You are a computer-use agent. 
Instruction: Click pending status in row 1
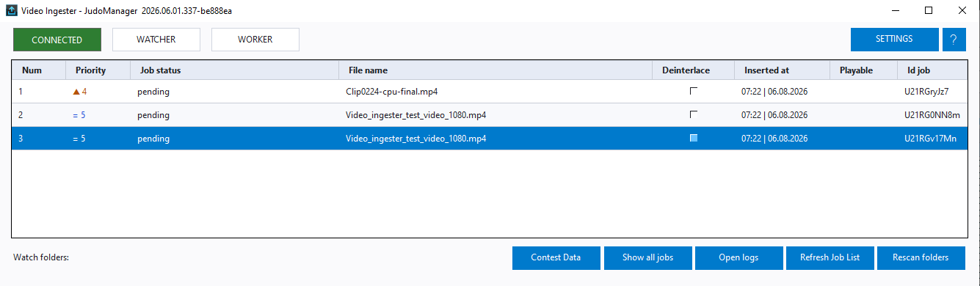click(x=153, y=92)
